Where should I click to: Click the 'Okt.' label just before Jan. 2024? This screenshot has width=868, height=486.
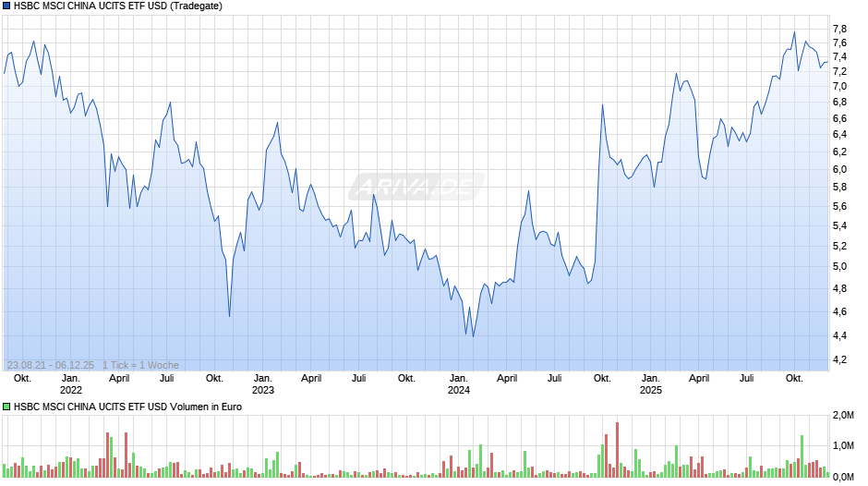pyautogui.click(x=406, y=379)
